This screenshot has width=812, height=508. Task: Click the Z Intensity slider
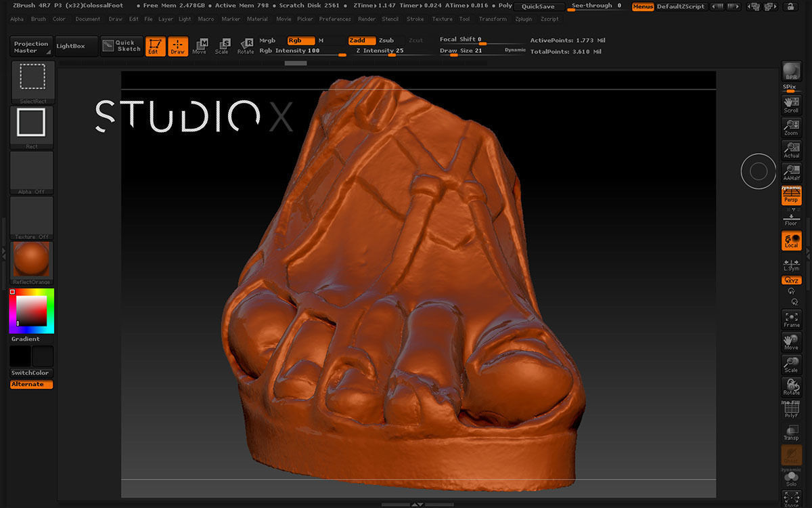point(392,51)
